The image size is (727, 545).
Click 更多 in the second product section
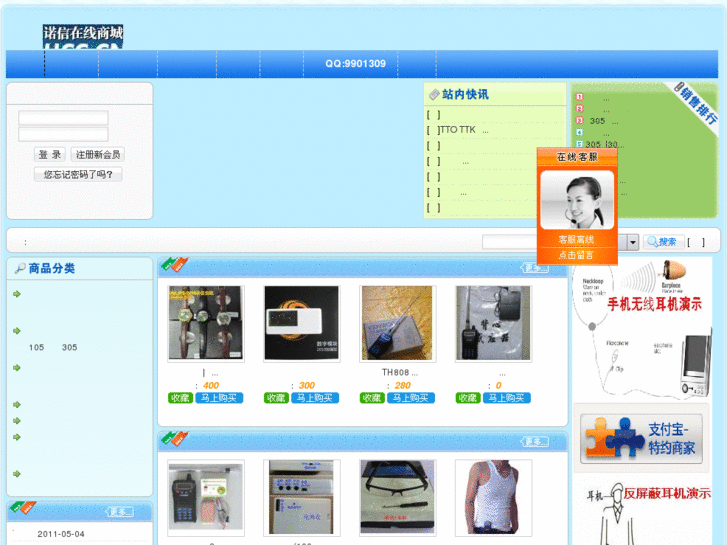point(535,442)
